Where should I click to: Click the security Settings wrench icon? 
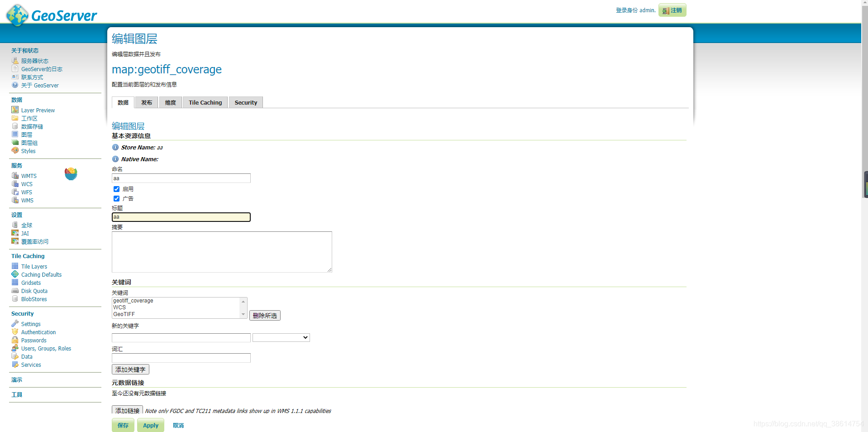(15, 324)
